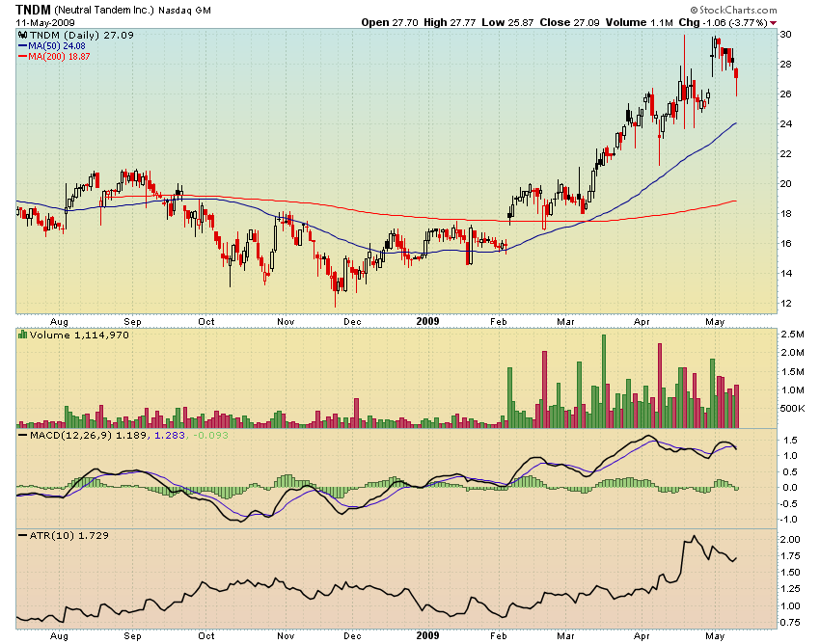Click the '2.00' ATR axis label
The width and height of the screenshot is (820, 644).
pos(791,540)
